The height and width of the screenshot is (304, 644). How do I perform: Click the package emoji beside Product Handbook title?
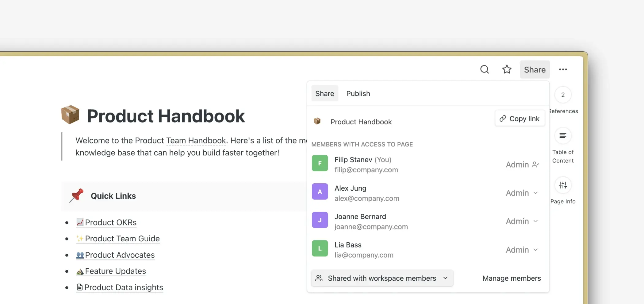click(70, 115)
